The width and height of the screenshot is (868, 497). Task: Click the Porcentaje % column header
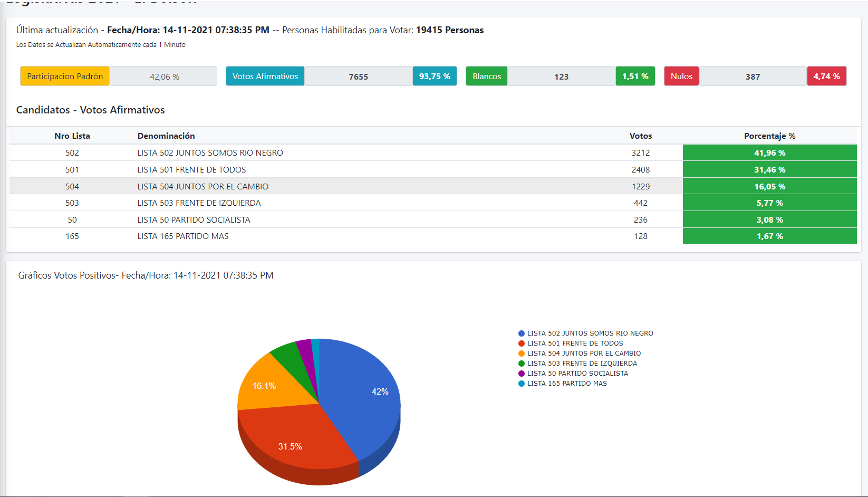pos(769,136)
